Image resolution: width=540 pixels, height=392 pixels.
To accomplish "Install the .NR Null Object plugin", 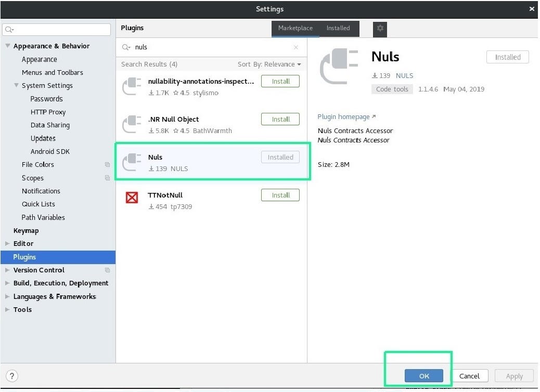I will click(x=280, y=119).
